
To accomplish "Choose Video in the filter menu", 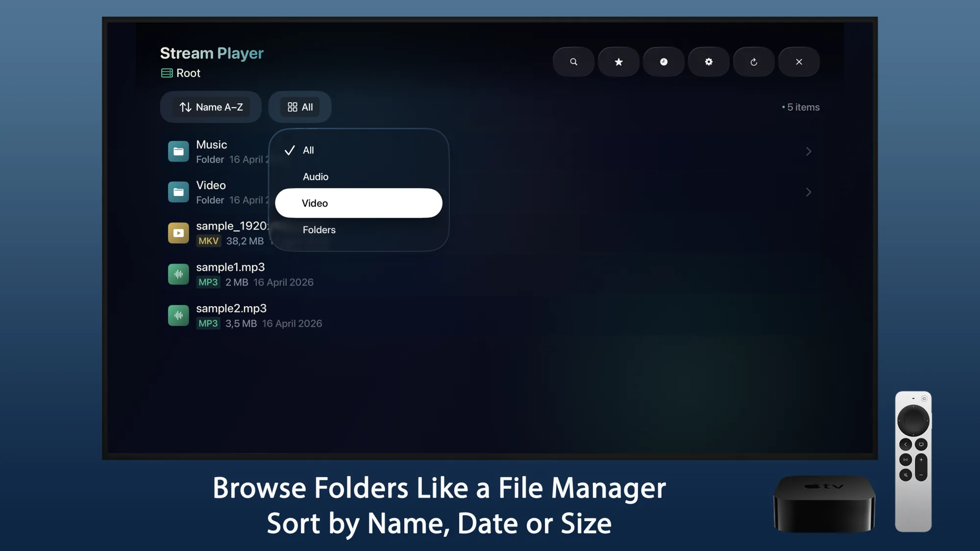I will tap(359, 203).
